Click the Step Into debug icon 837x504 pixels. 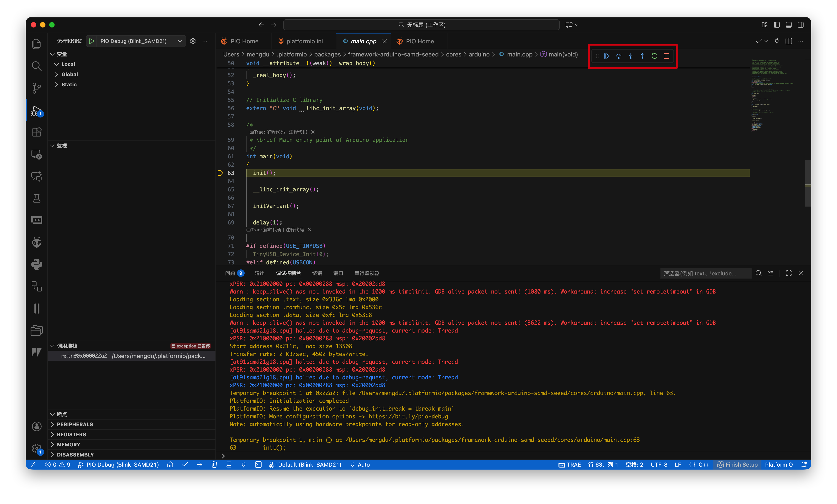[631, 56]
